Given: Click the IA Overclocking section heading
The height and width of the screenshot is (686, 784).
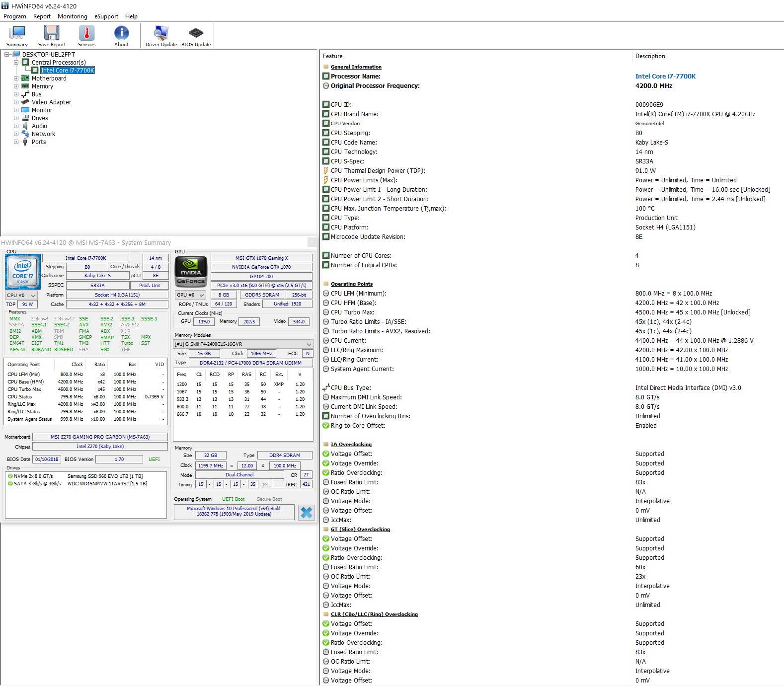Looking at the screenshot, I should coord(351,445).
